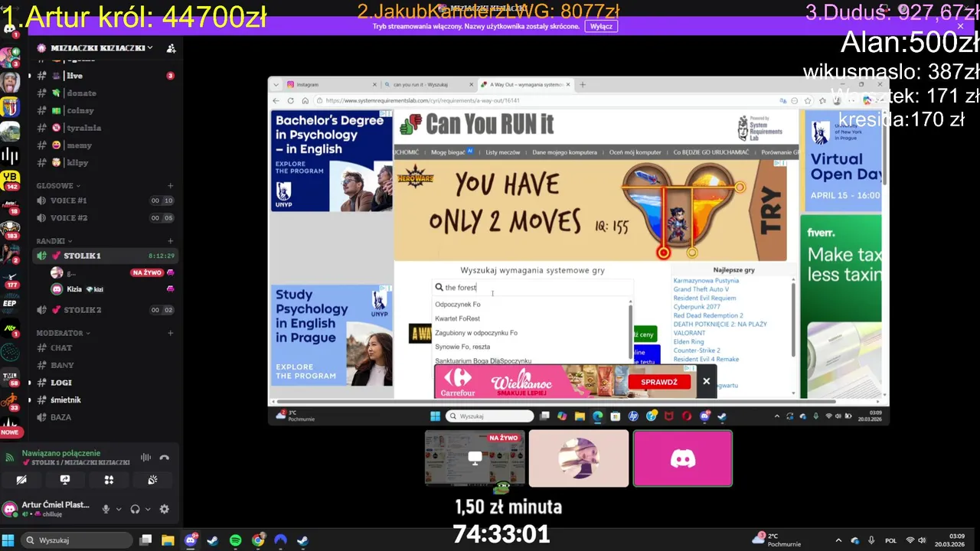Screen dimensions: 980x551
Task: Open 'Dane mojego komputera' menu item
Action: pyautogui.click(x=564, y=152)
